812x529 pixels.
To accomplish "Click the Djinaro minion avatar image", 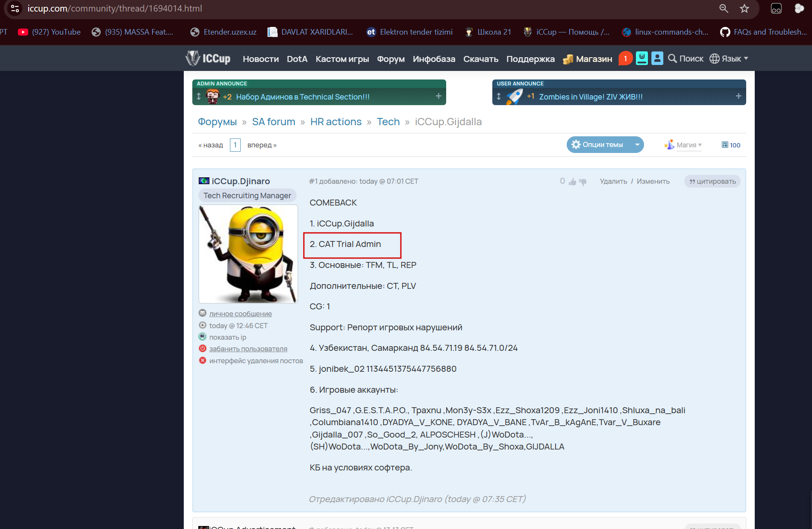I will (248, 254).
